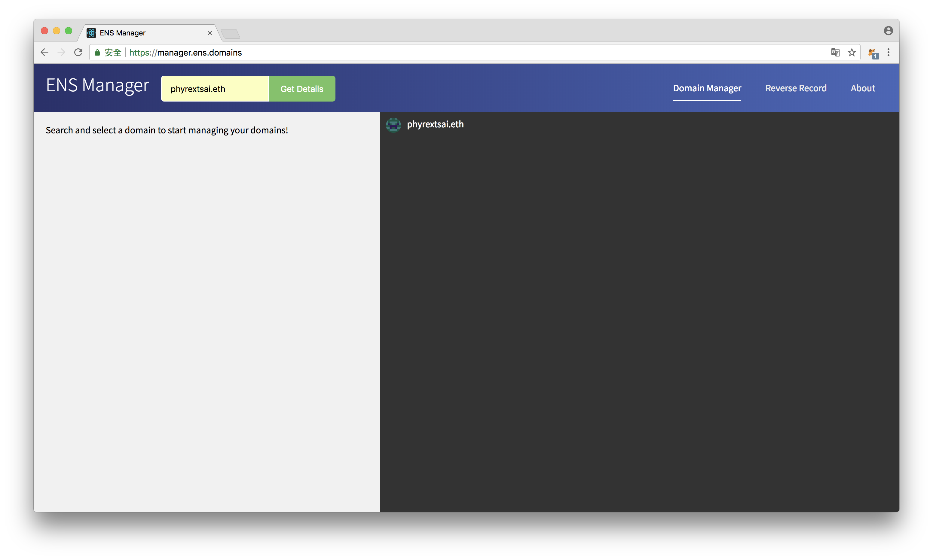Click the ENS Manager title

(x=98, y=86)
